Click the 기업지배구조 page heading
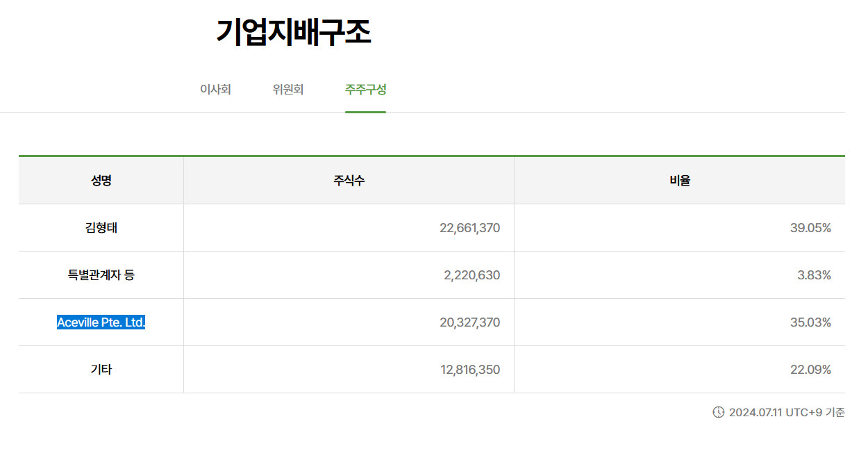Image resolution: width=868 pixels, height=451 pixels. click(294, 32)
